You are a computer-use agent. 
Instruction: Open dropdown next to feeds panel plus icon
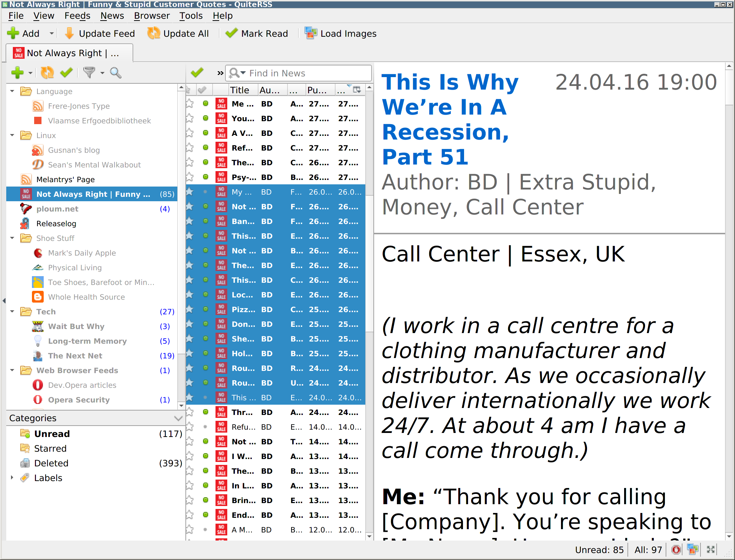coord(30,73)
